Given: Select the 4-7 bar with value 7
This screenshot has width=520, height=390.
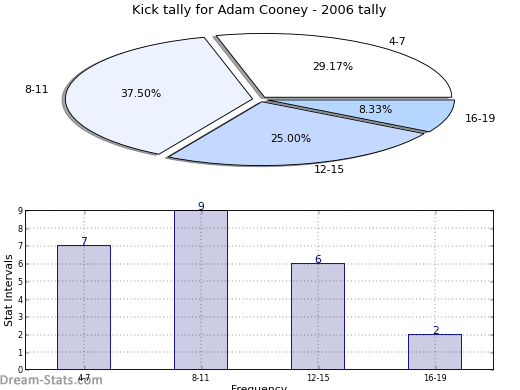Looking at the screenshot, I should [84, 307].
